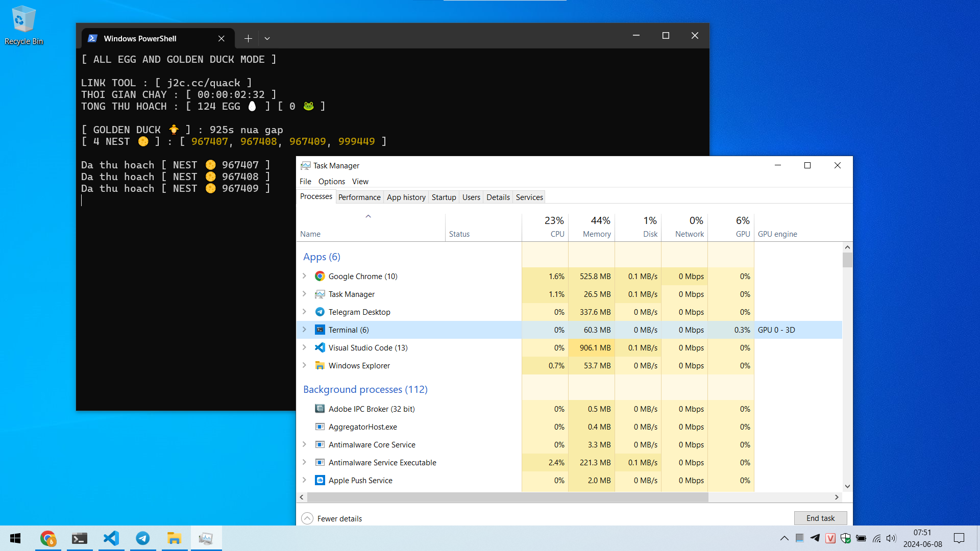Open a new PowerShell tab
980x551 pixels.
(248, 38)
